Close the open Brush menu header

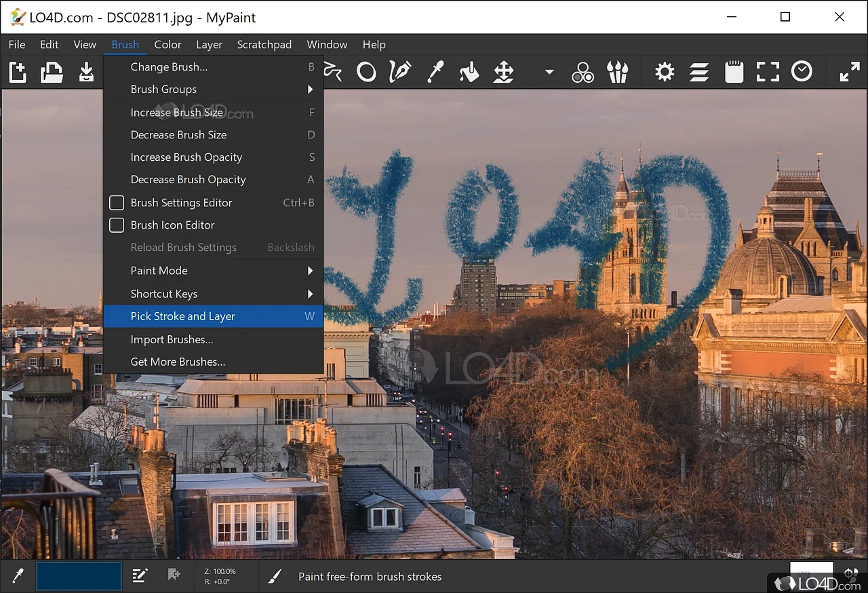click(x=125, y=44)
